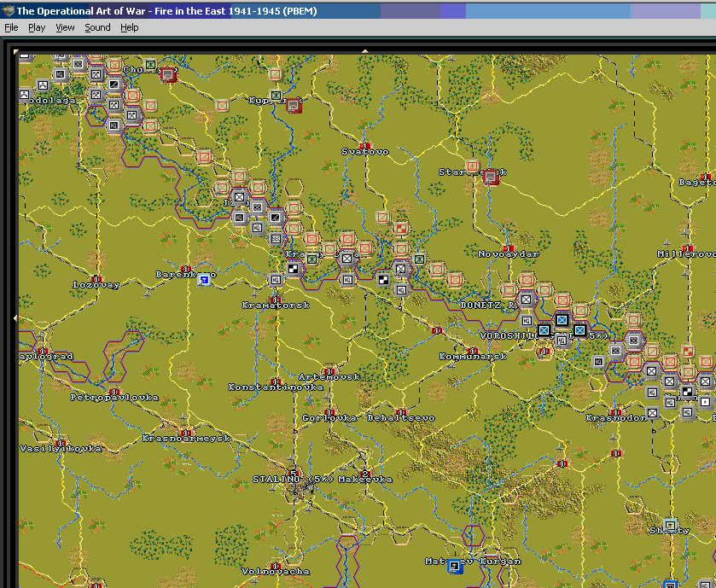
Task: Click the objective flag above Barenkovo
Action: 185,269
